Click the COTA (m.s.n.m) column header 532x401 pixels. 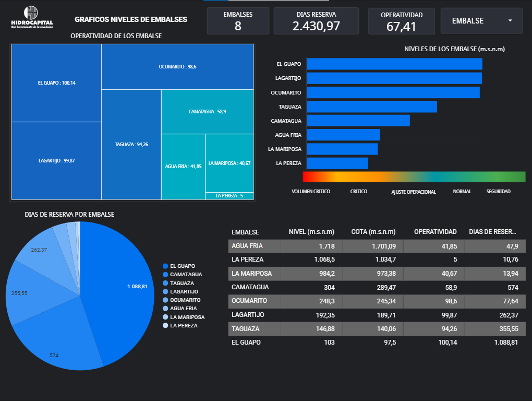tap(372, 232)
